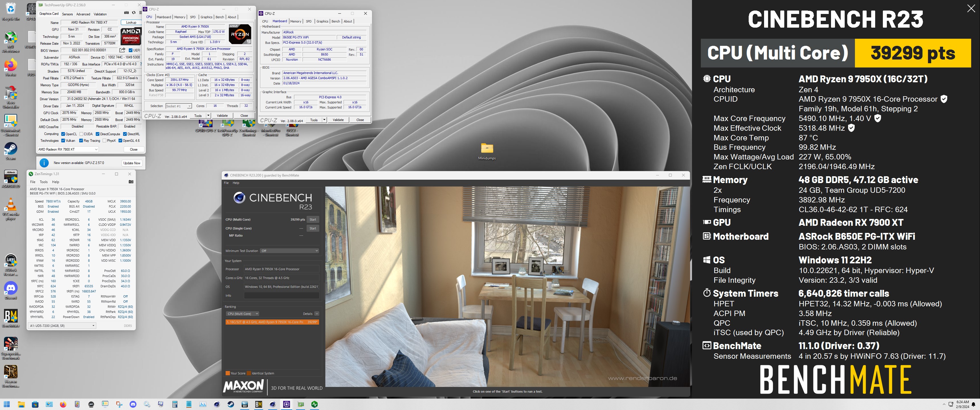
Task: Open VLC media player desktop icon
Action: (11, 209)
